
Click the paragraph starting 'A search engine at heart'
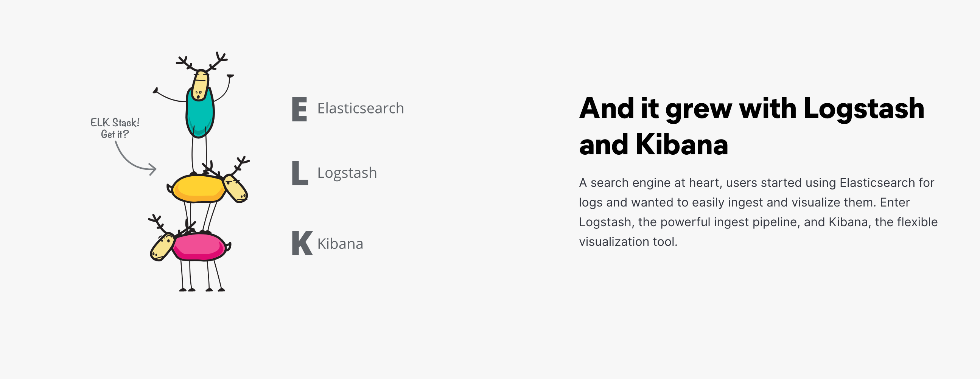(758, 212)
